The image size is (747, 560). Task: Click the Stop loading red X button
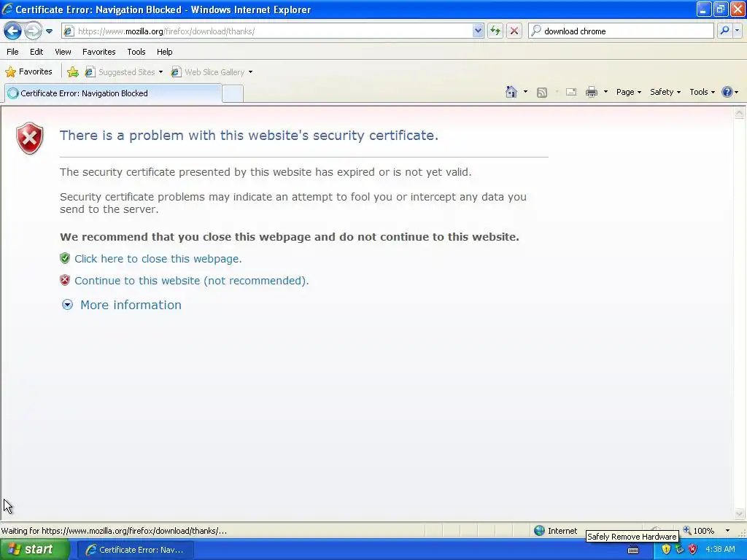pyautogui.click(x=514, y=31)
